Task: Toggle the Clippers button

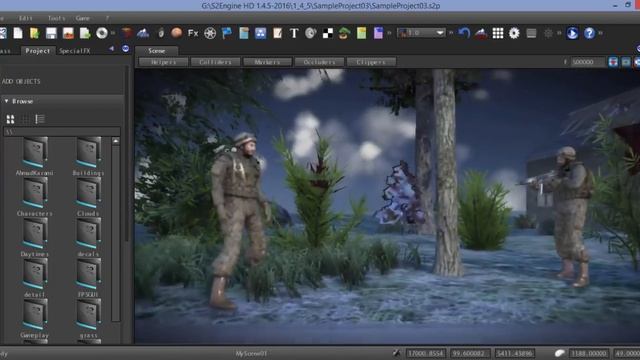Action: point(371,62)
